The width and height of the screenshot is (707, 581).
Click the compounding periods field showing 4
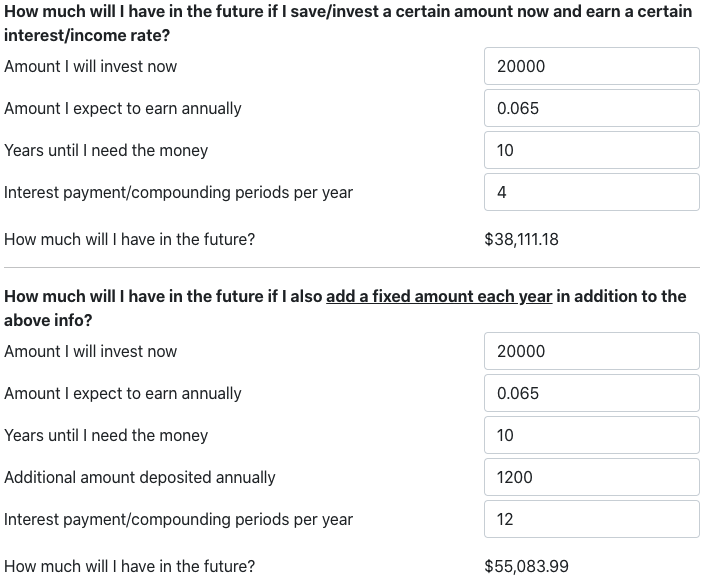pos(592,192)
